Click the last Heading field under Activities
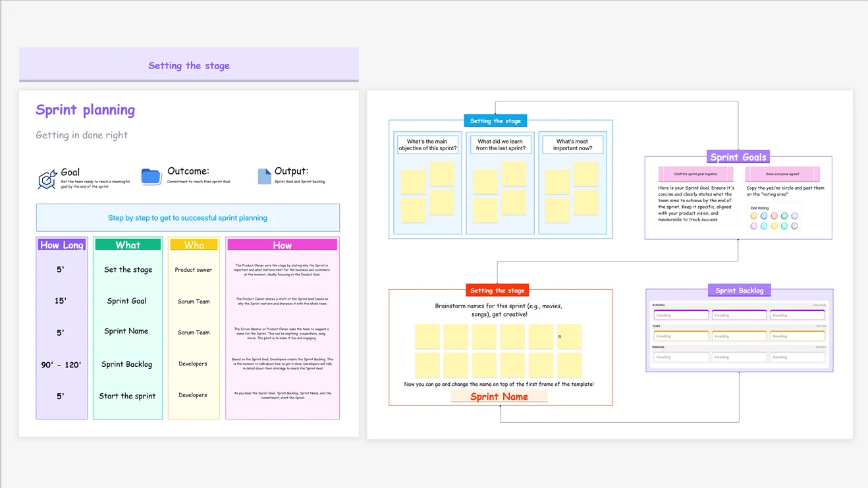This screenshot has width=868, height=488. [x=797, y=315]
